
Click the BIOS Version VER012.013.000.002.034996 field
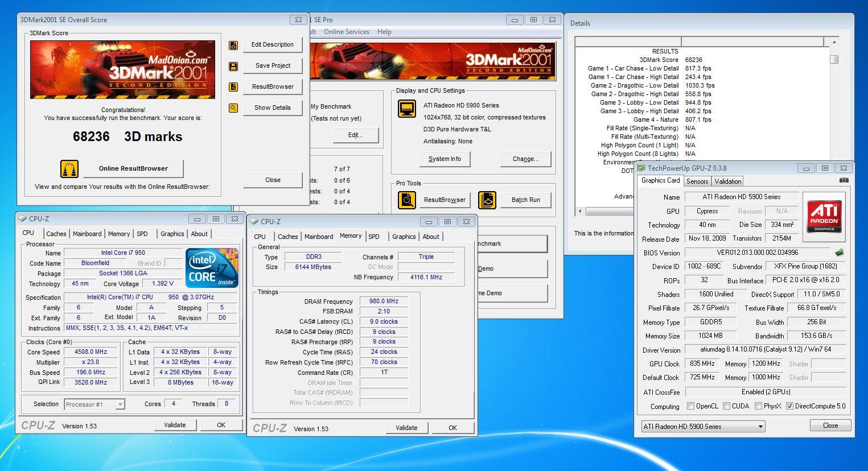click(x=758, y=253)
